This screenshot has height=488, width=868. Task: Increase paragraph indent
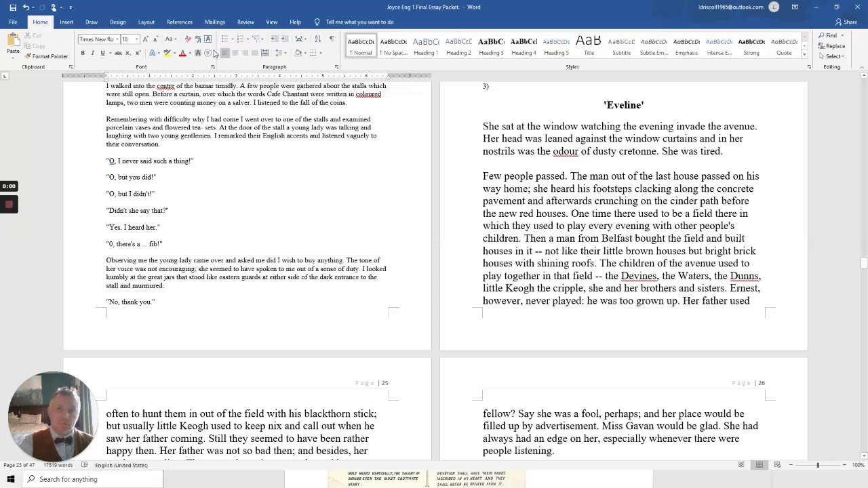(x=283, y=39)
